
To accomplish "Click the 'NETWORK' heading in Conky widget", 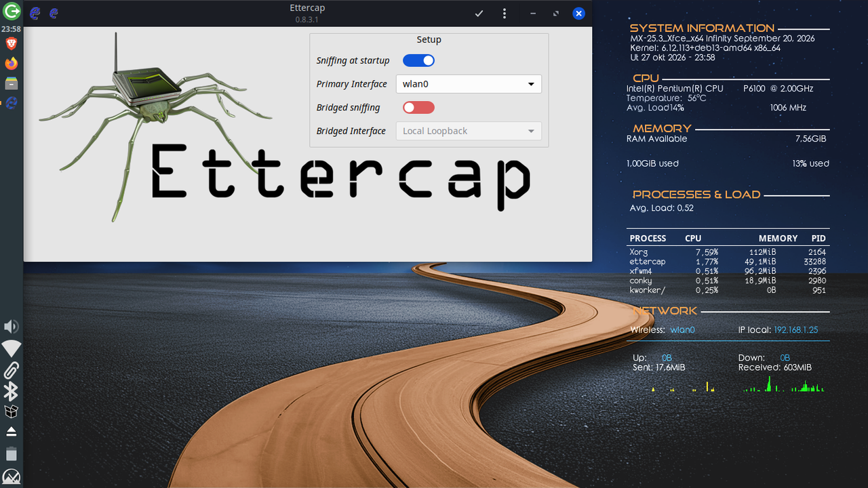I will click(x=665, y=310).
